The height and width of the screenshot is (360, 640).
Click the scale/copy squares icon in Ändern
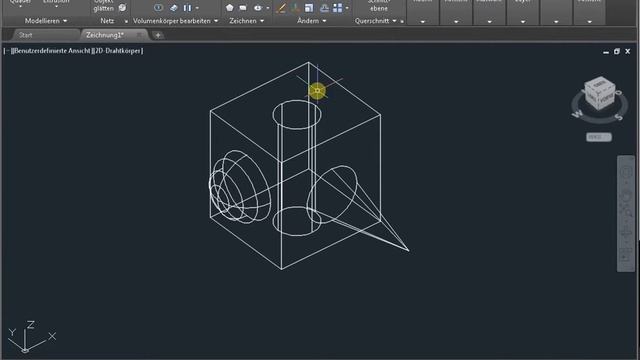[x=309, y=7]
